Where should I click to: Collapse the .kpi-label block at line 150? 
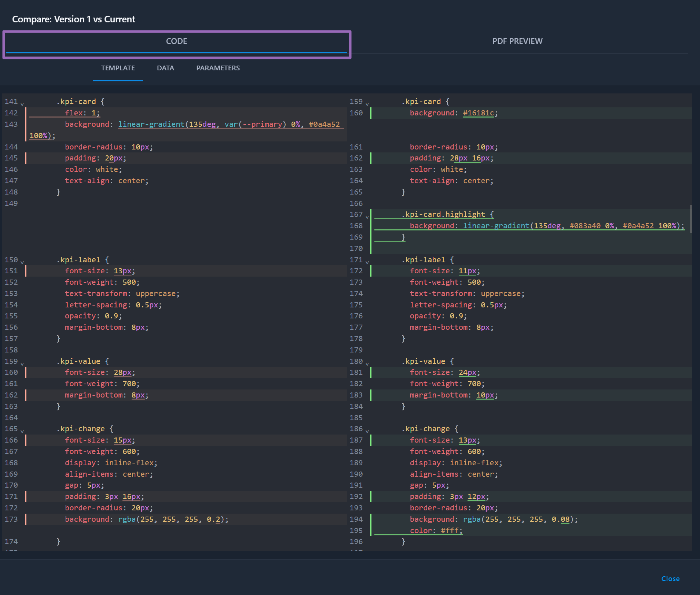coord(22,262)
